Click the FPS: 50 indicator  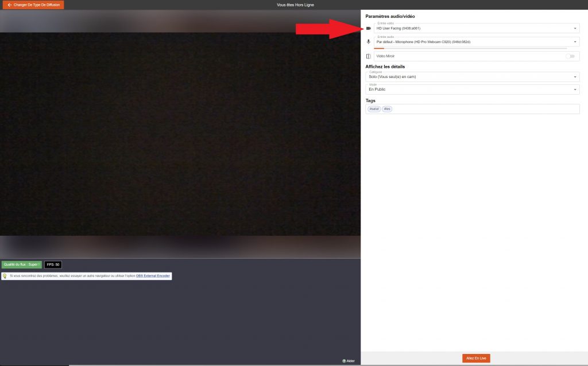point(53,264)
